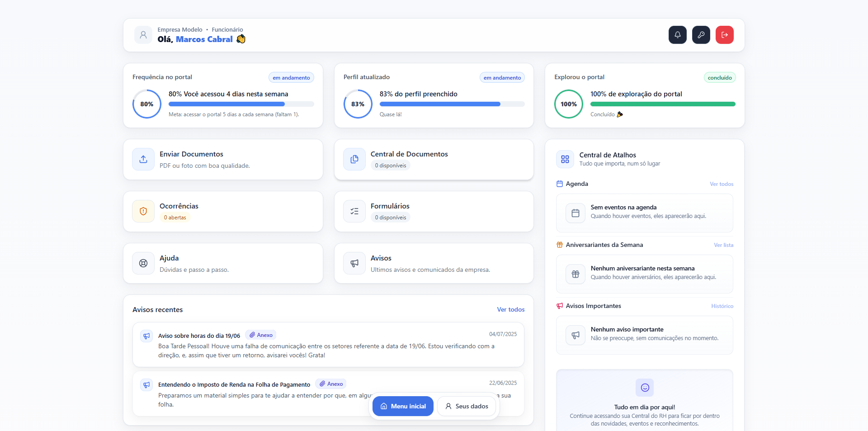Select the Enviar Documentos upload icon

point(143,159)
